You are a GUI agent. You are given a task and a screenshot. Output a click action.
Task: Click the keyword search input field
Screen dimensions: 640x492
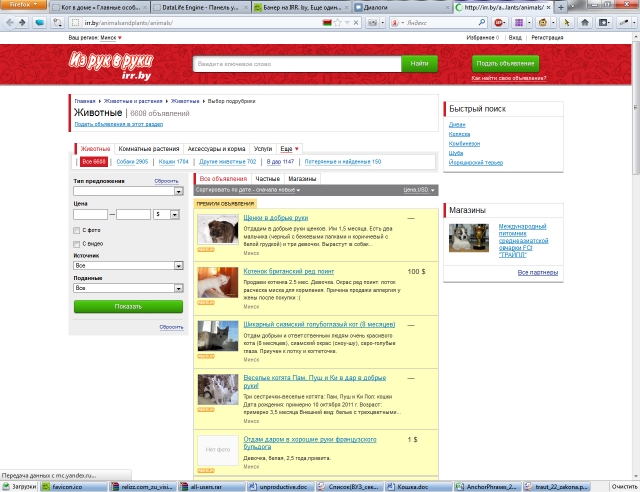point(297,64)
